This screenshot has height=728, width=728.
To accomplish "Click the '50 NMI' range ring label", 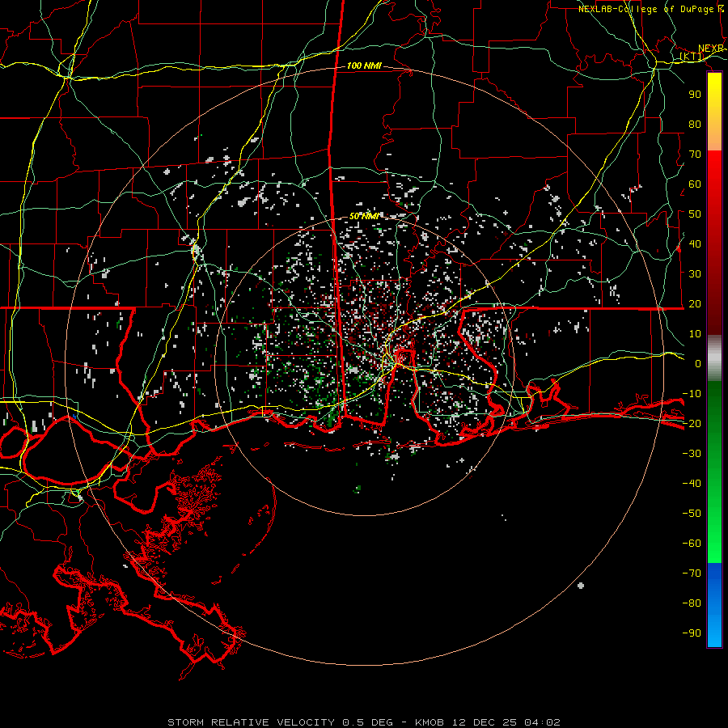I will (x=365, y=216).
